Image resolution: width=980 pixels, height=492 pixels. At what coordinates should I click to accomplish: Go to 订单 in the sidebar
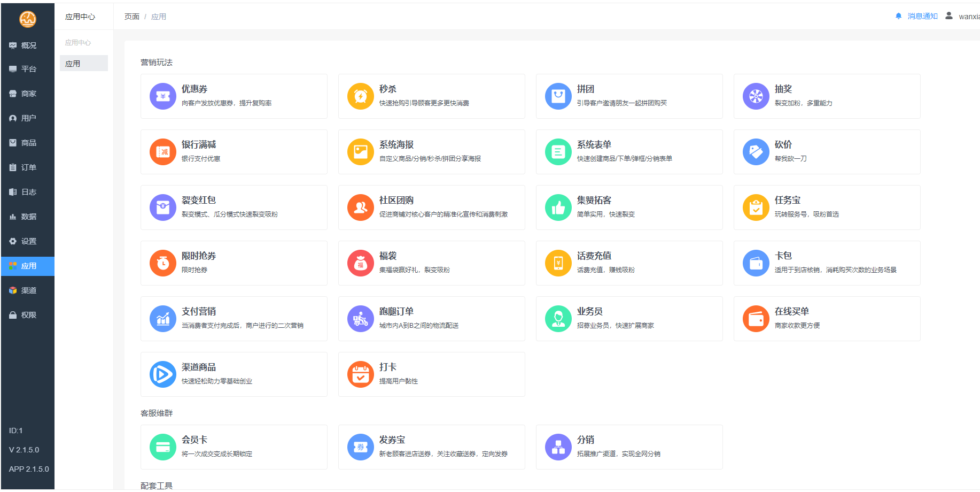point(28,167)
